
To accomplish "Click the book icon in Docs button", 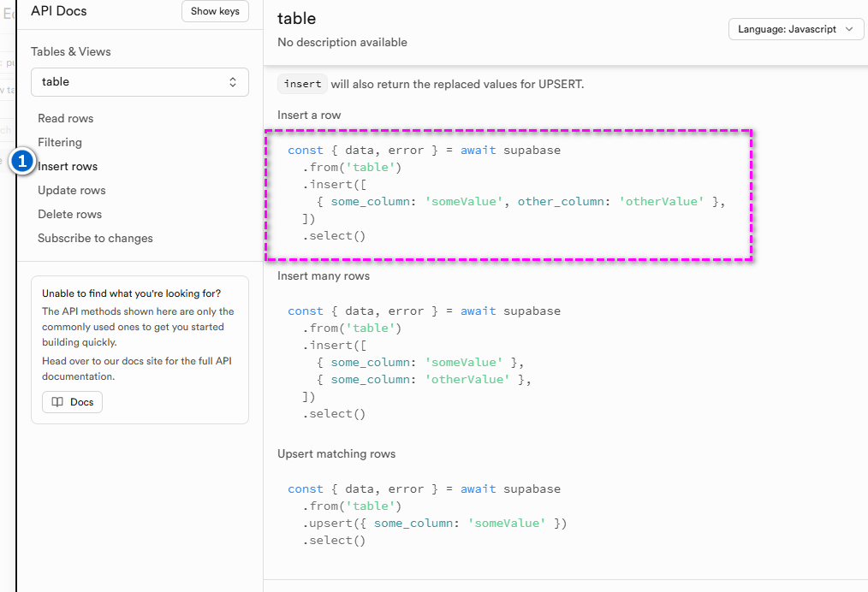I will pyautogui.click(x=57, y=402).
